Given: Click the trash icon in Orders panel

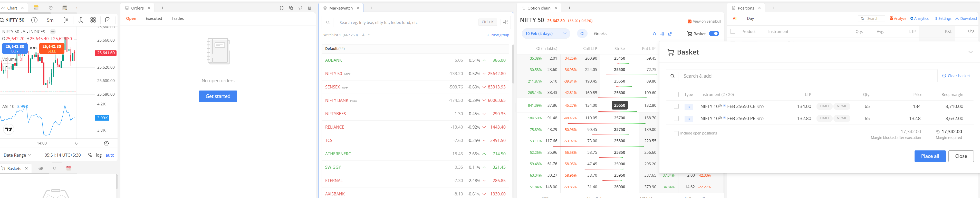Looking at the screenshot, I should coord(309,8).
